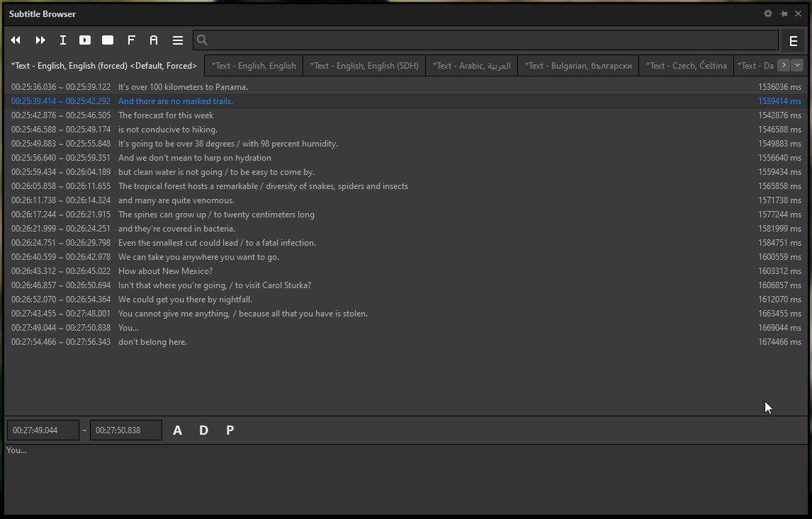
Task: Click the end time field 00:27:50.838
Action: (126, 430)
